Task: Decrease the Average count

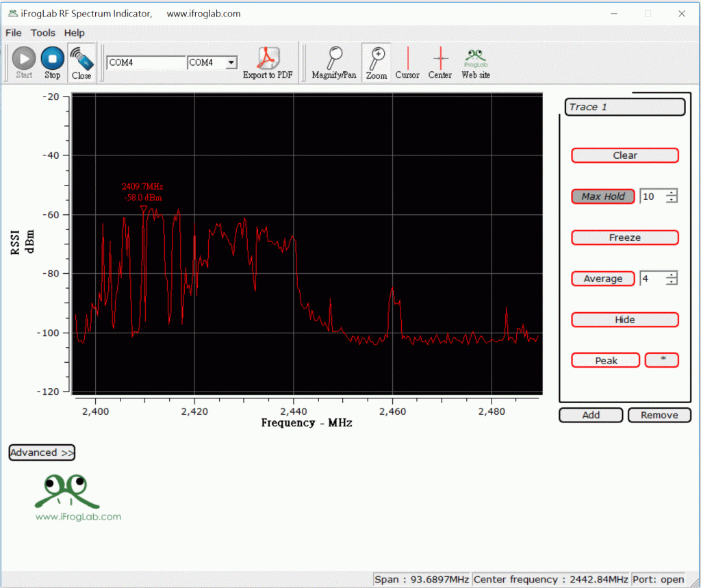Action: pyautogui.click(x=672, y=282)
